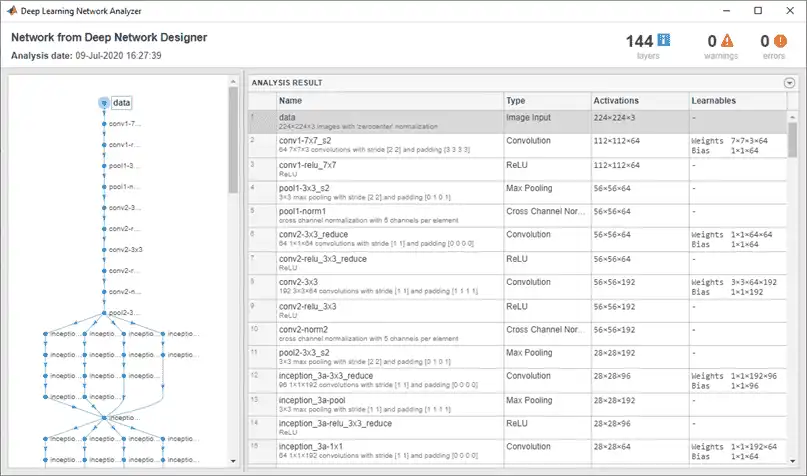The image size is (807, 476).
Task: Click the MATLAB icon in the title bar
Action: (12, 10)
